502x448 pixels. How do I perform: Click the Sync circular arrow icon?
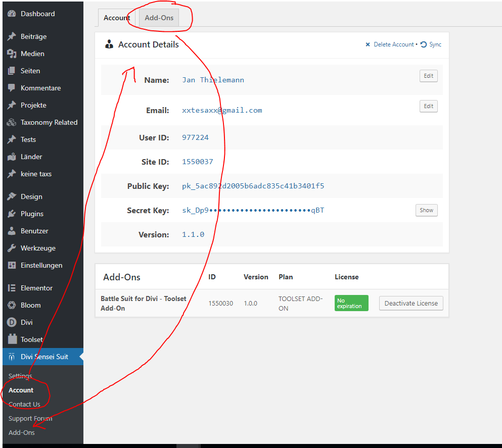pos(424,44)
